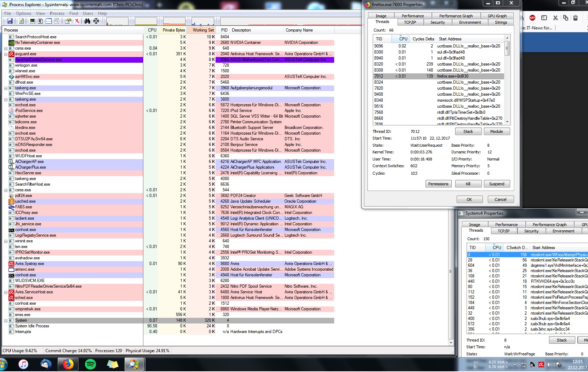Screen dimensions: 588x372
Task: Sort processes by Working Set column header
Action: [201, 30]
